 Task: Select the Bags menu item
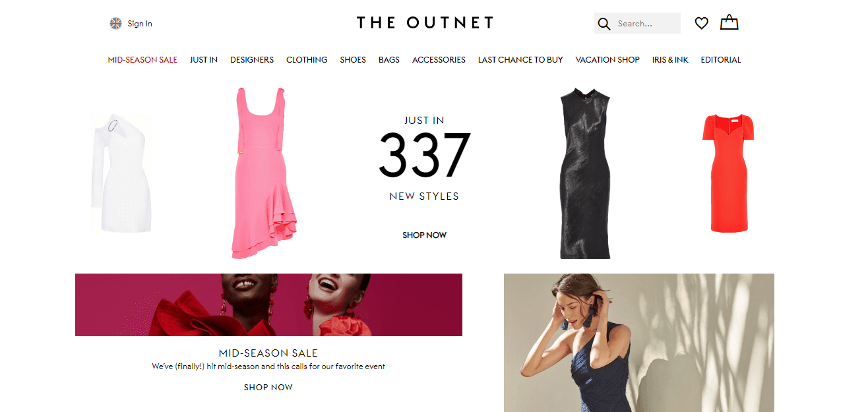point(389,60)
